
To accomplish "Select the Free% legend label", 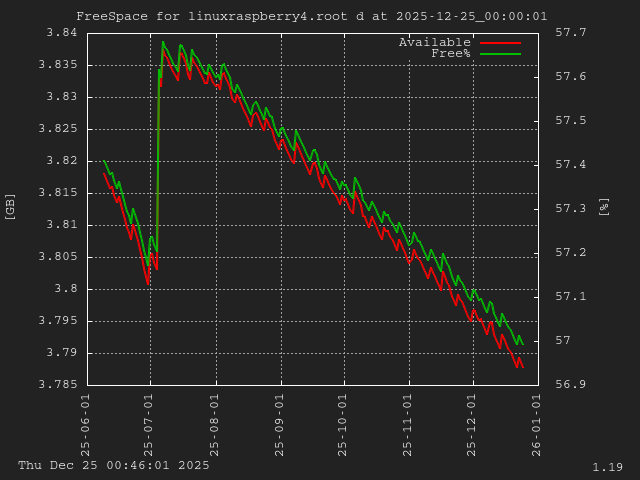I will [450, 53].
